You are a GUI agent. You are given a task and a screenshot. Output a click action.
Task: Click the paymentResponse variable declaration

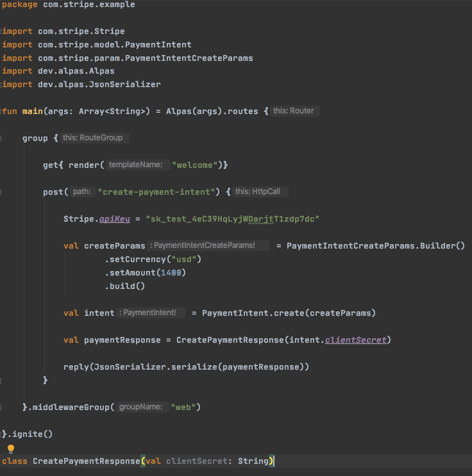pyautogui.click(x=122, y=340)
